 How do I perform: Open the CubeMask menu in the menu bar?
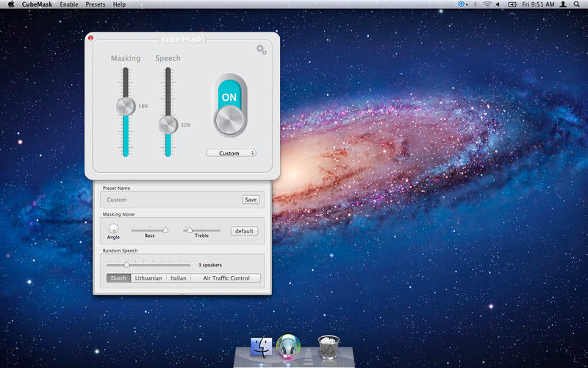(x=37, y=4)
